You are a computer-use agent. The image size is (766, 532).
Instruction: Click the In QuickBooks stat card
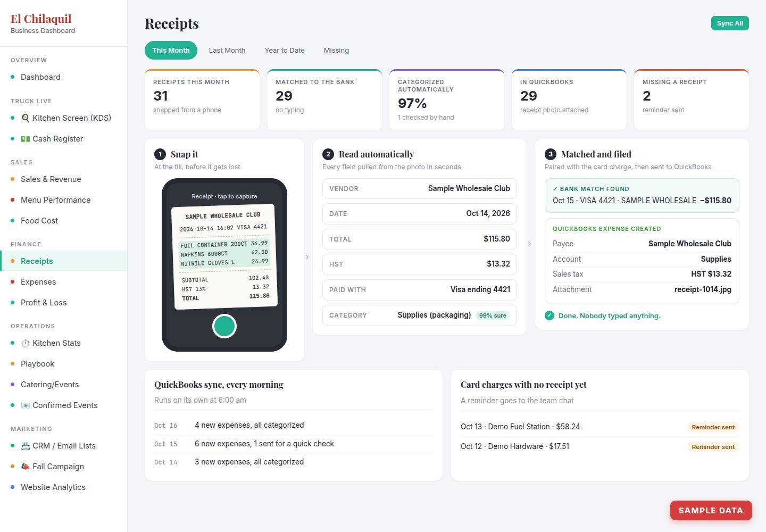click(x=569, y=99)
